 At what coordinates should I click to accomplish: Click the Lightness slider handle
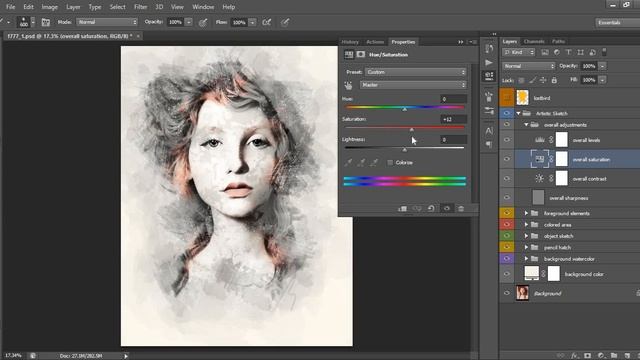tap(404, 150)
